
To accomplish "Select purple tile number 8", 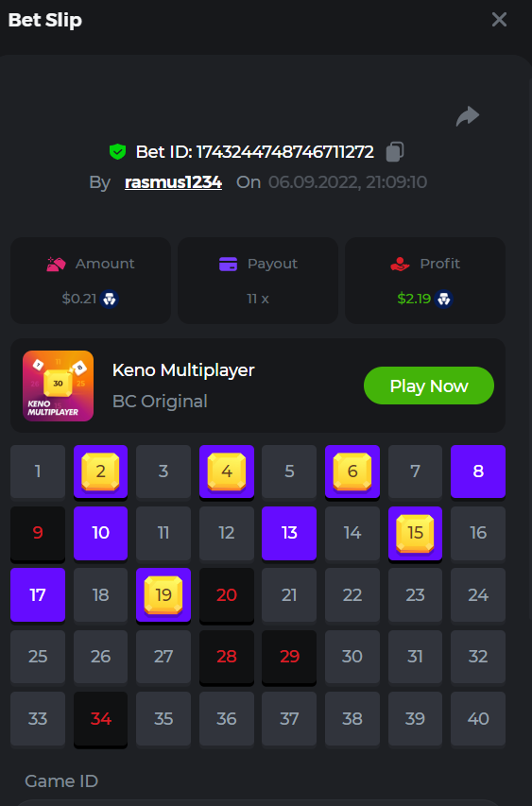I will 478,472.
